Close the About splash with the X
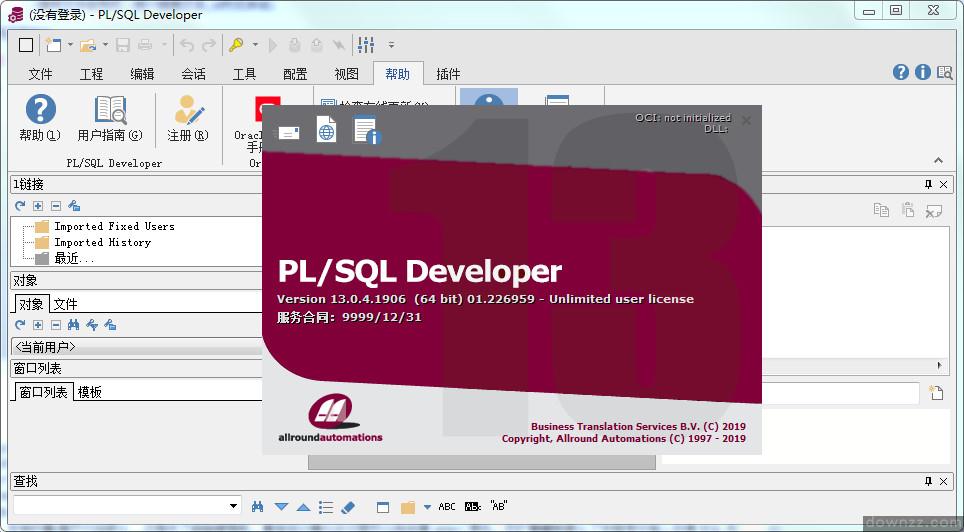964x532 pixels. [746, 121]
